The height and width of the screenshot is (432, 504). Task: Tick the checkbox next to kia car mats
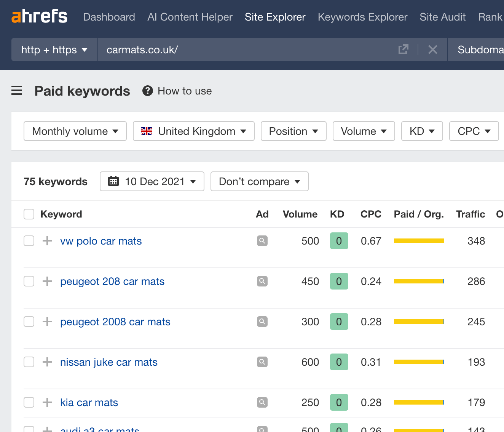pos(29,402)
